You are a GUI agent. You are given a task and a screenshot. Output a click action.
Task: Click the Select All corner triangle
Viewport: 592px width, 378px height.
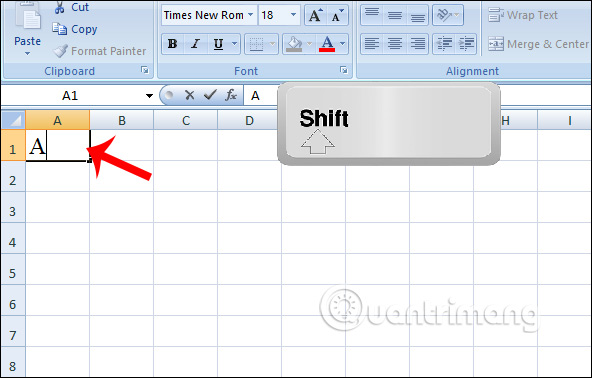click(14, 120)
